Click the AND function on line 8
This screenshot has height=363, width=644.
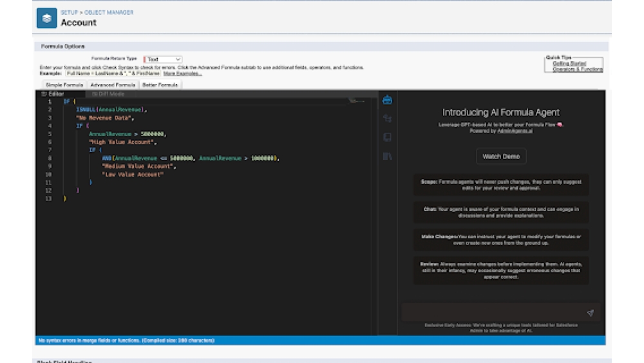(106, 158)
